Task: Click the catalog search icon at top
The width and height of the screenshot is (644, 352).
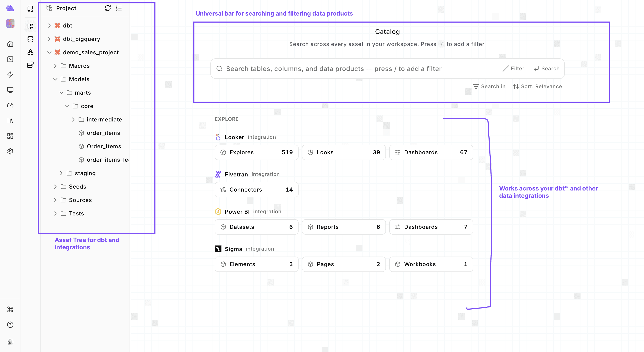Action: coord(30,9)
